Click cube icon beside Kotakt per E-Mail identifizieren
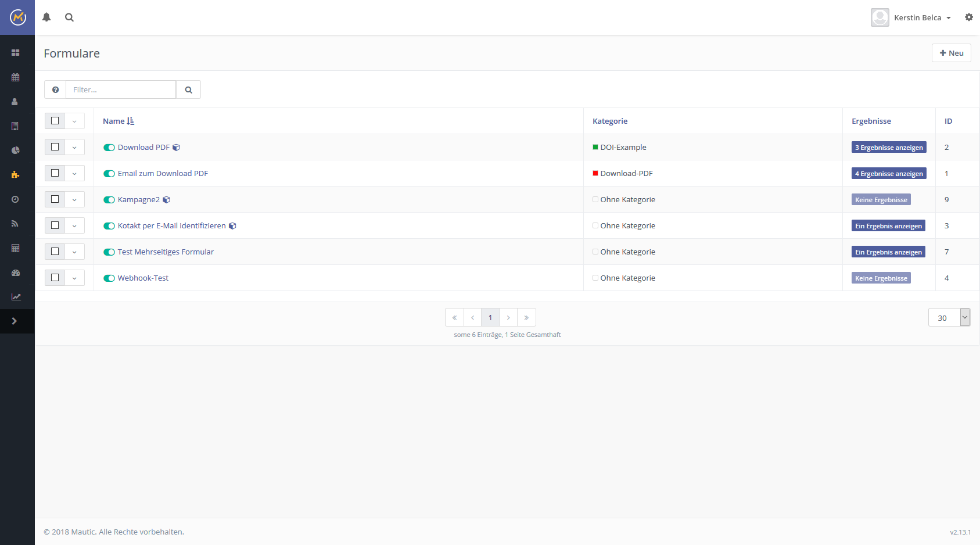This screenshot has height=545, width=980. click(232, 226)
